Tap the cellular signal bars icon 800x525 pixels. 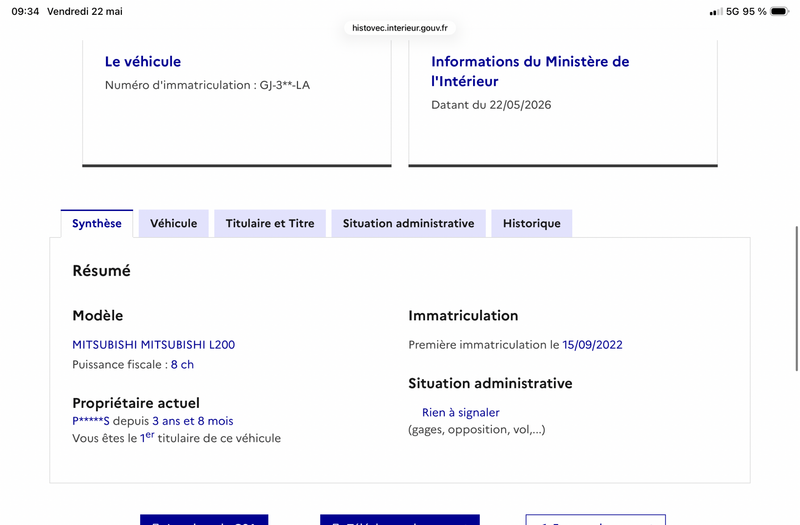[716, 12]
